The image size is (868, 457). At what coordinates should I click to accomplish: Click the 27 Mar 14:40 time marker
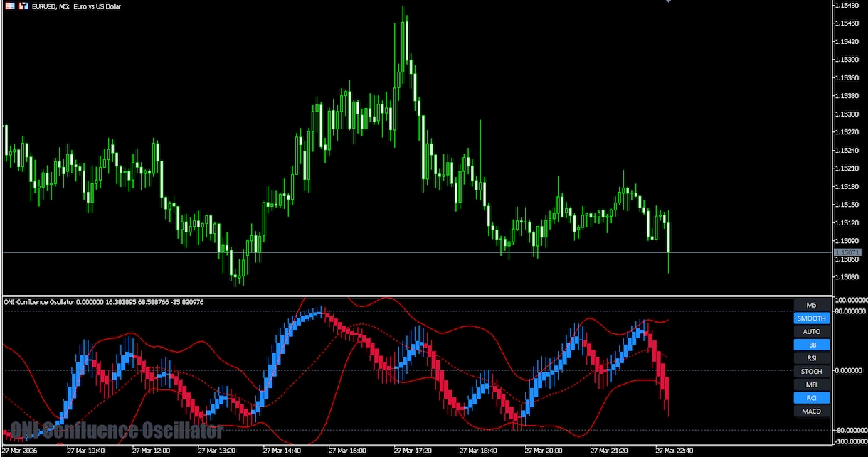(282, 451)
